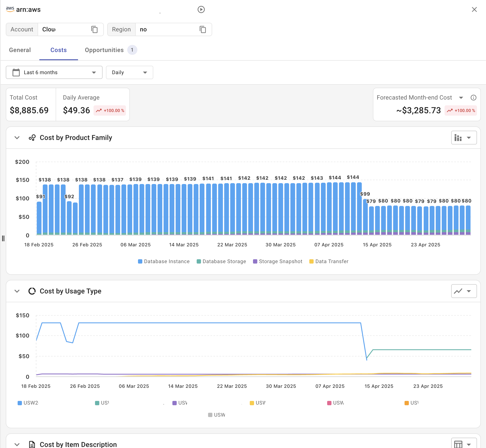Click the info icon beside Forecasted Month-end Cost

[473, 98]
